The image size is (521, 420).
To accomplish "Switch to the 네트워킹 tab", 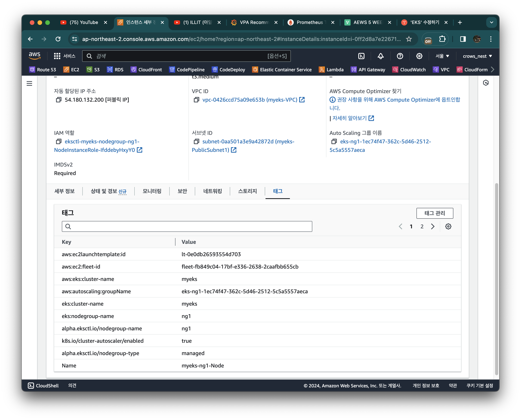I will point(212,191).
